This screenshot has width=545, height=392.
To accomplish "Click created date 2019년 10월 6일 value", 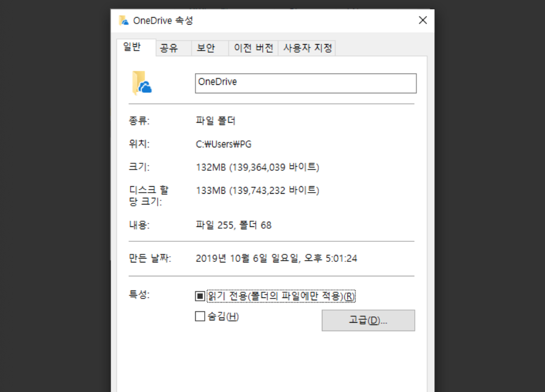I will 277,258.
